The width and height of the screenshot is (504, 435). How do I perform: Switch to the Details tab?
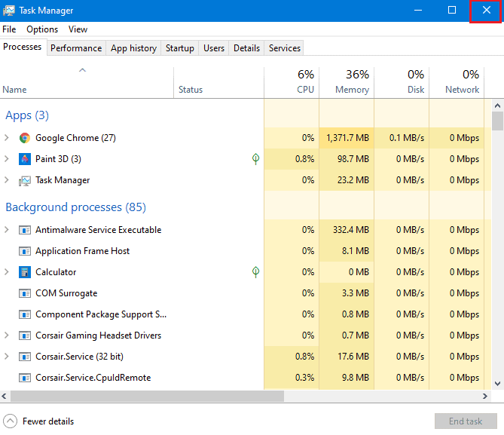point(246,48)
